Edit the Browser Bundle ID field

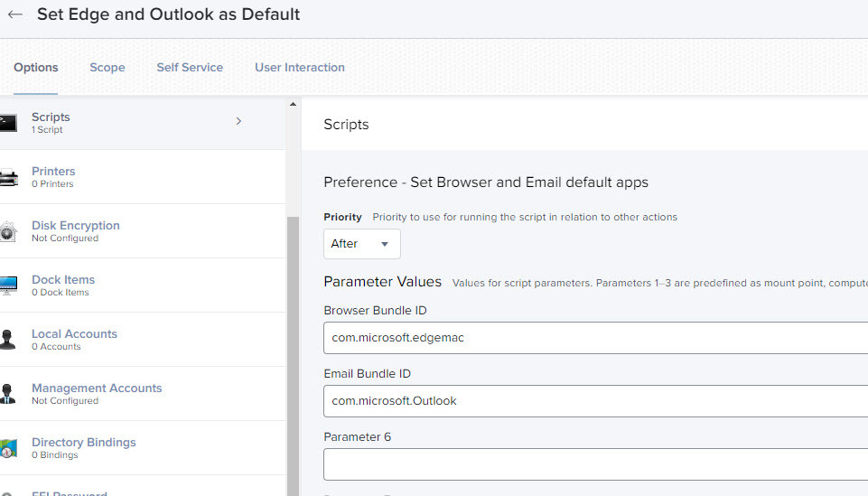coord(595,338)
